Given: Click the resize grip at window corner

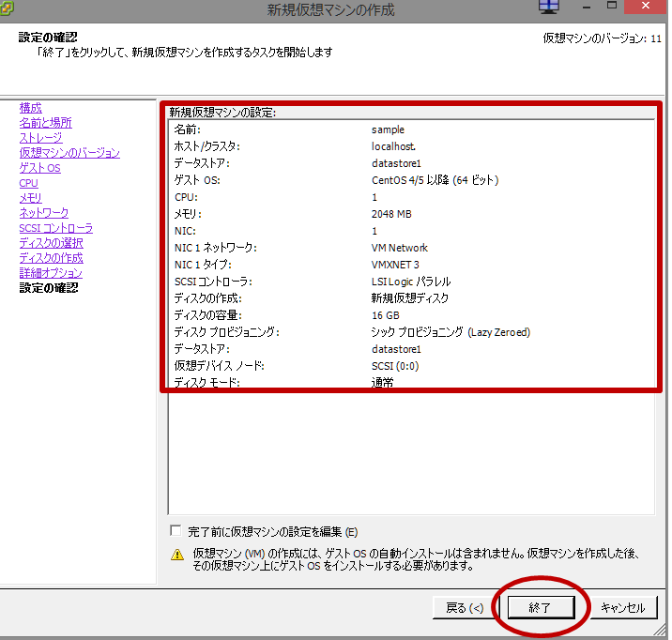Looking at the screenshot, I should coord(662,631).
